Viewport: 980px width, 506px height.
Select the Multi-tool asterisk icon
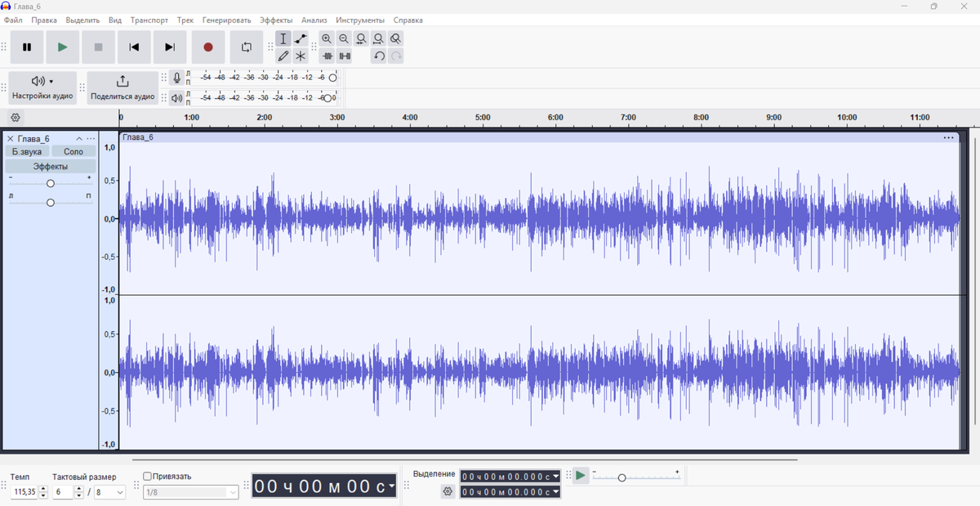click(301, 56)
